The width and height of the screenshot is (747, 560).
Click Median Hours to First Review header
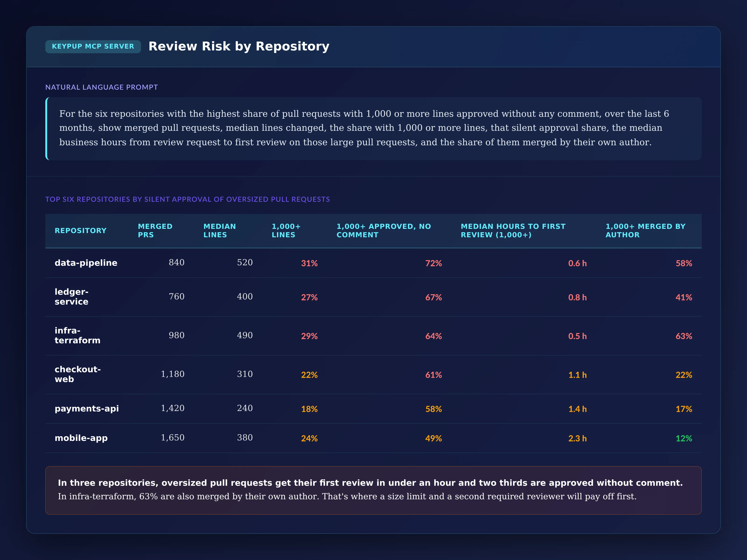click(x=513, y=231)
